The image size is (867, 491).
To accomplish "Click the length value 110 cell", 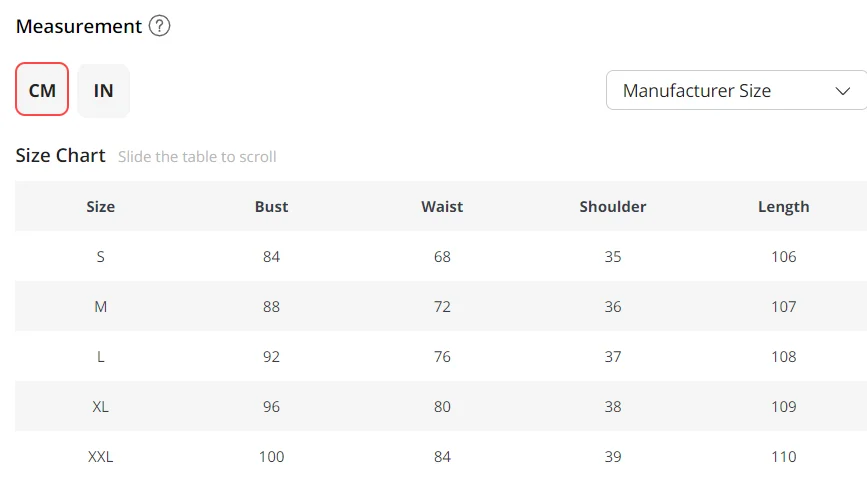I will [x=784, y=457].
